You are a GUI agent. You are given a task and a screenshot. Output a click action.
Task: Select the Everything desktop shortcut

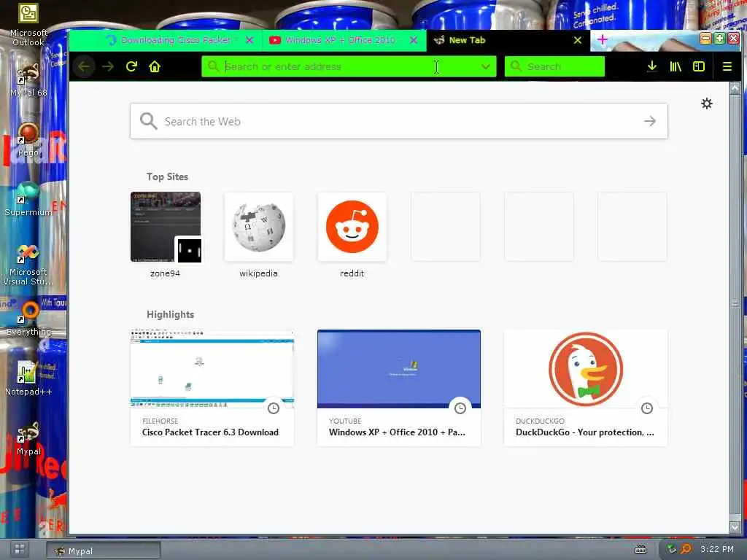(x=28, y=319)
